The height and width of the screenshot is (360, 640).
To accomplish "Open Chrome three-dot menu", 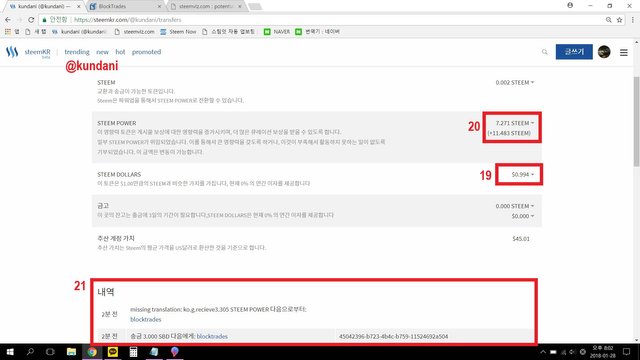I will [633, 20].
